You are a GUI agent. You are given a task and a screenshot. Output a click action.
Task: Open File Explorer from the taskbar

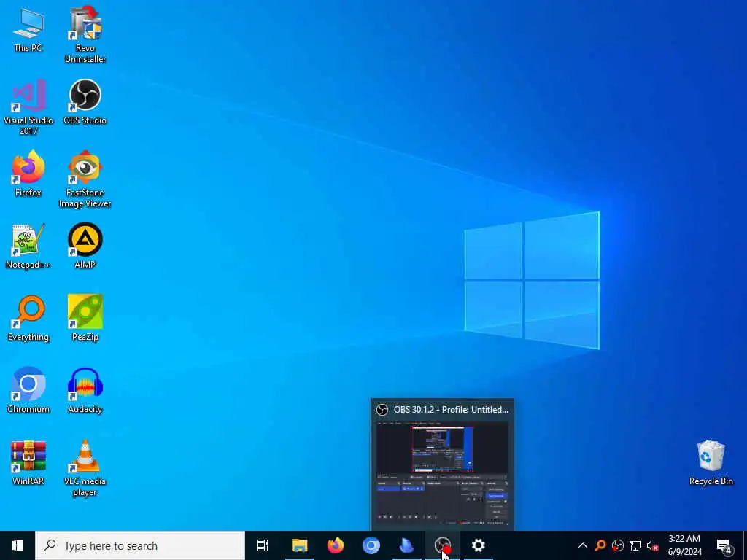click(300, 545)
